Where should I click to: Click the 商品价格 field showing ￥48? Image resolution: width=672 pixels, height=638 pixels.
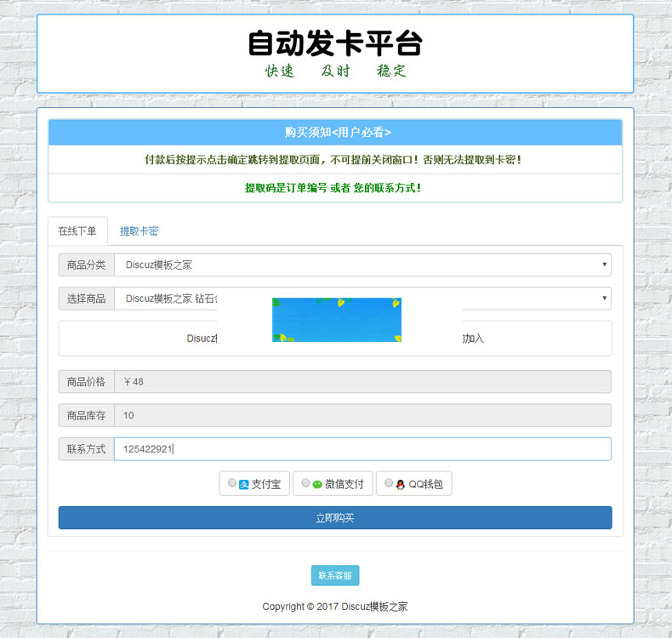coord(362,382)
